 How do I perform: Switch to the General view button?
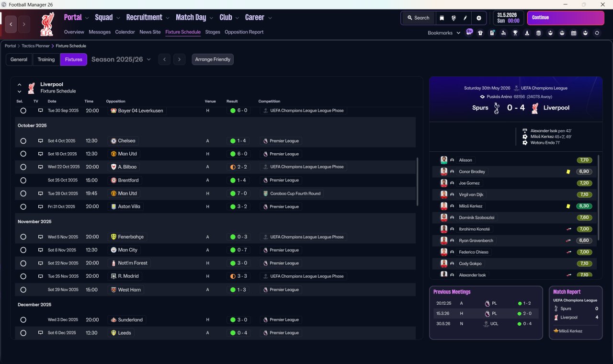(19, 59)
